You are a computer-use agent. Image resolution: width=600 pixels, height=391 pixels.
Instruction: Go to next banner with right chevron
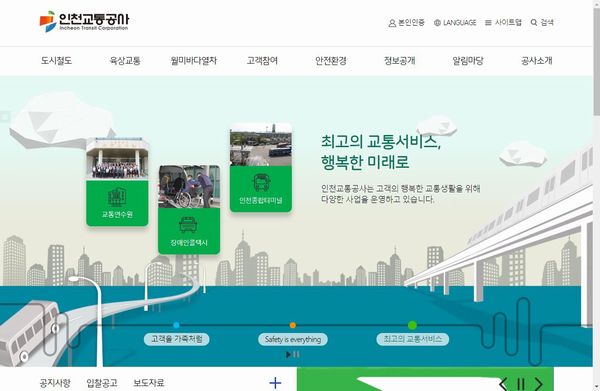pos(538,384)
